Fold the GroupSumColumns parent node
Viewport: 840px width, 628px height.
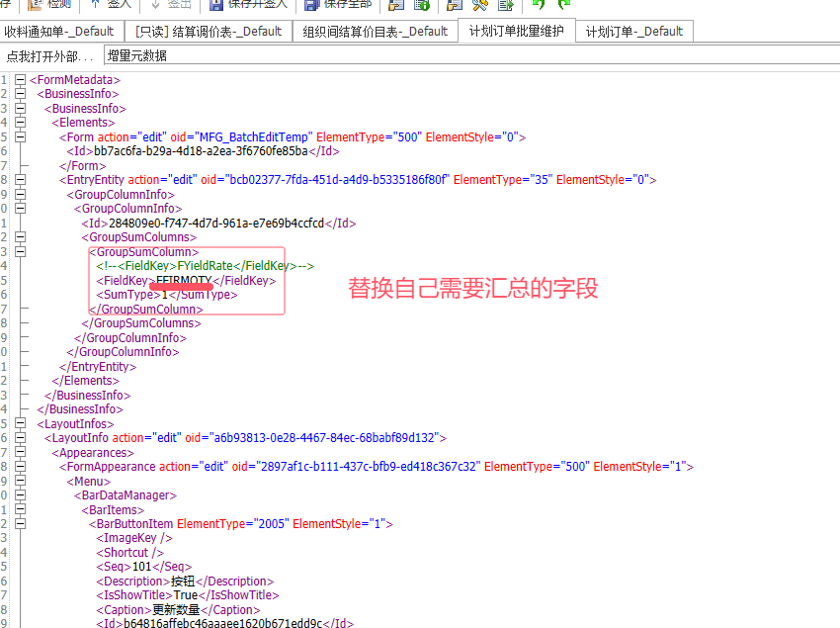tap(20, 237)
